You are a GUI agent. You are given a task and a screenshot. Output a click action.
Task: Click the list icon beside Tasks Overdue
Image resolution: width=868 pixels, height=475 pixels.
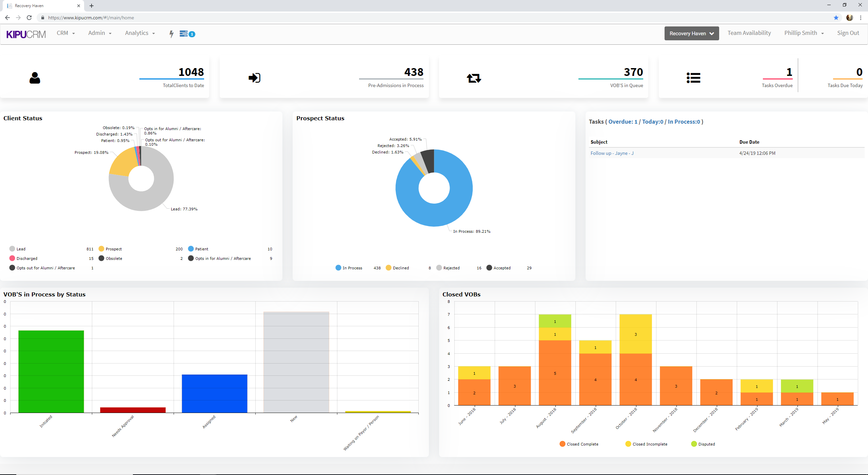click(693, 78)
